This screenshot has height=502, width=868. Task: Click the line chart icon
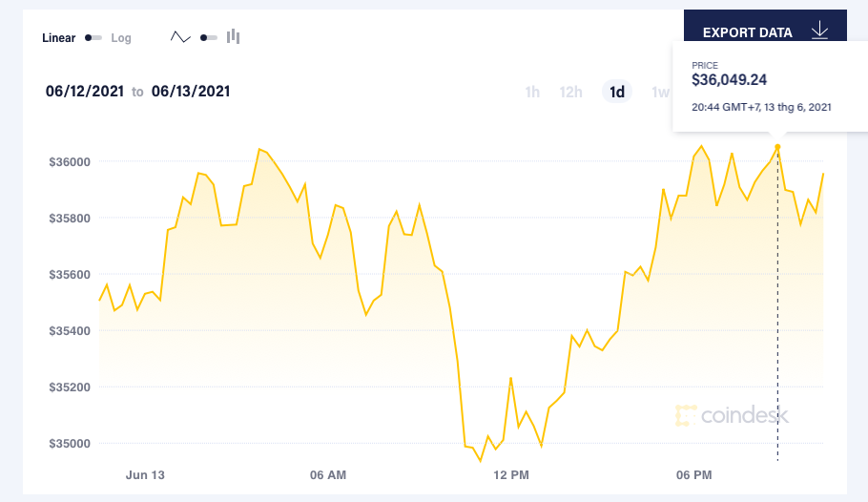(180, 37)
